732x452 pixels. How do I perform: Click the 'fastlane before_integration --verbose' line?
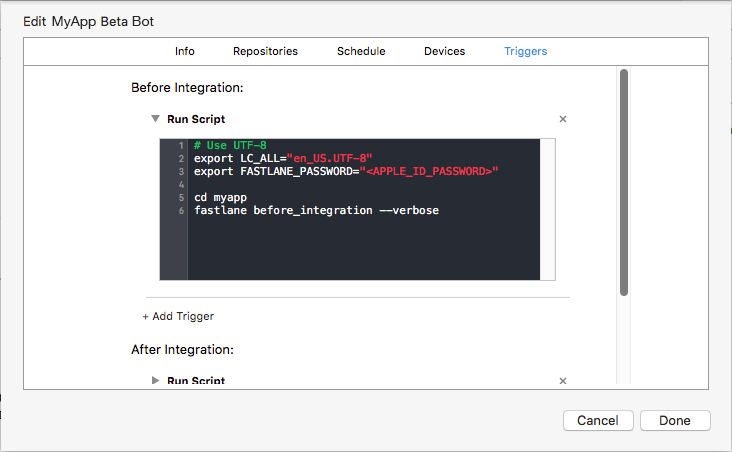click(316, 211)
